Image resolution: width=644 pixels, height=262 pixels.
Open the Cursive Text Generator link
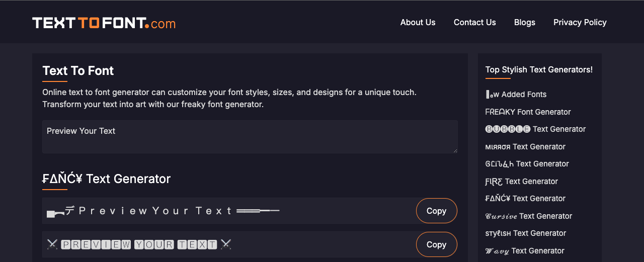pyautogui.click(x=528, y=216)
